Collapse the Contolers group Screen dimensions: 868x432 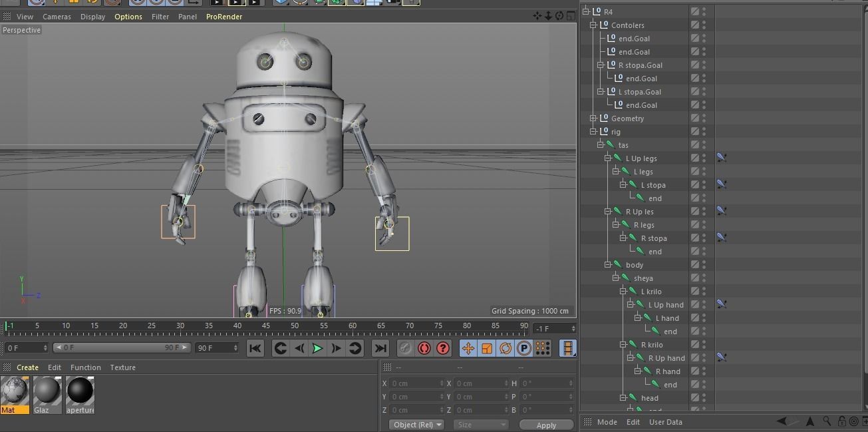(593, 25)
